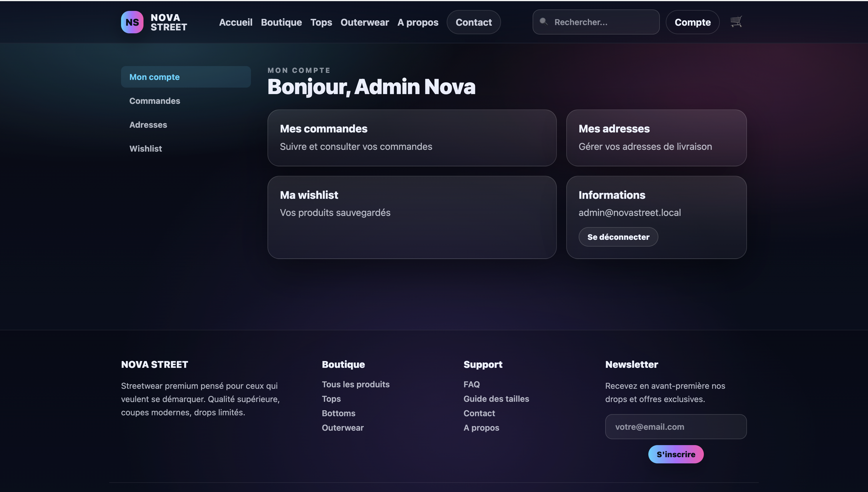Open Adresses in the sidebar
The width and height of the screenshot is (868, 492).
[148, 125]
